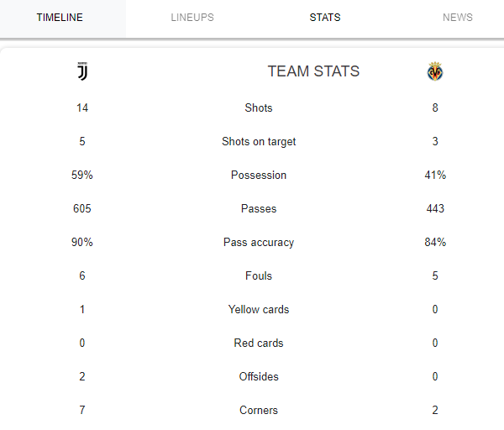504x430 pixels.
Task: Click the TEAM STATS heading
Action: tap(313, 71)
